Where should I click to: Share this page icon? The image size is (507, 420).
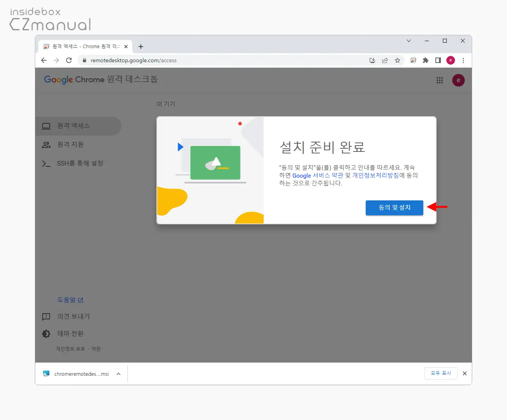(x=385, y=60)
